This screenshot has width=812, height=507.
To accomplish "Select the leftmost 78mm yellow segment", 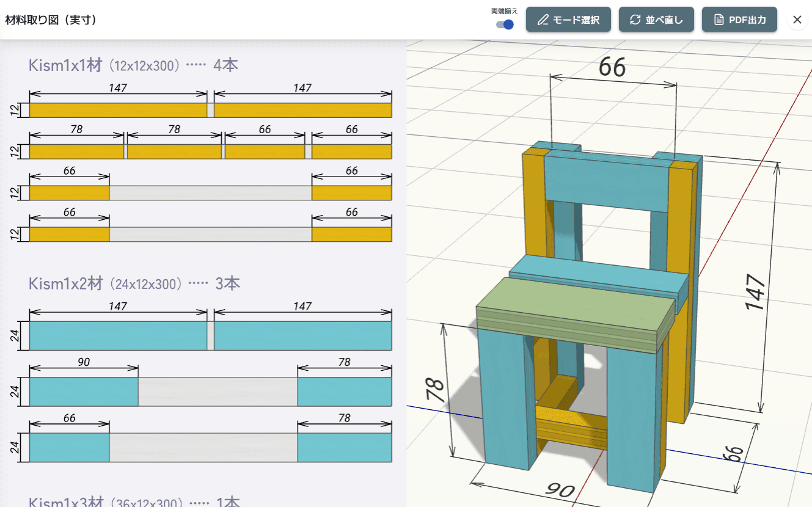I will (75, 150).
